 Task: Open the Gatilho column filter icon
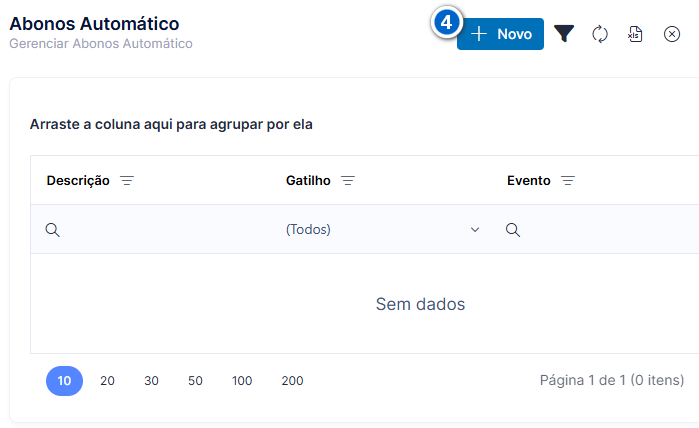(348, 181)
